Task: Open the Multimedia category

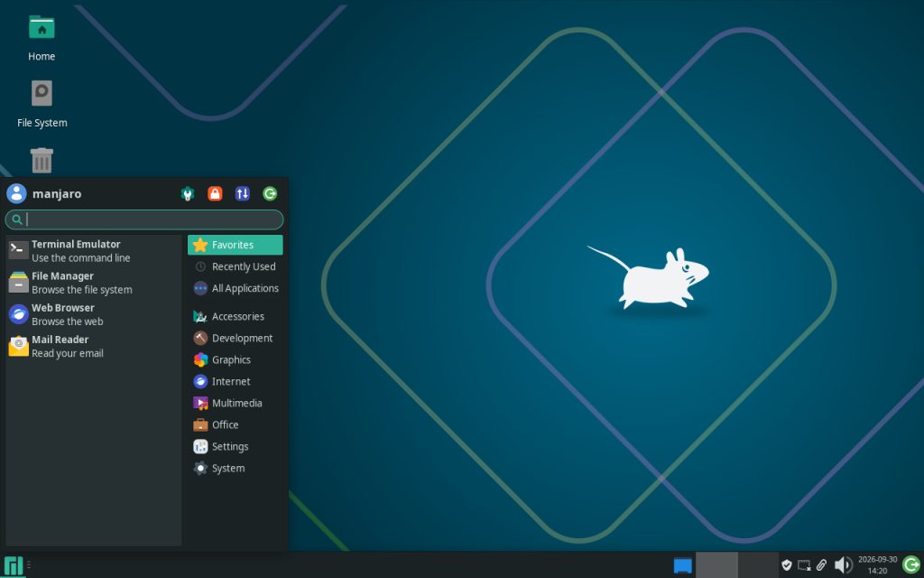Action: click(x=236, y=404)
